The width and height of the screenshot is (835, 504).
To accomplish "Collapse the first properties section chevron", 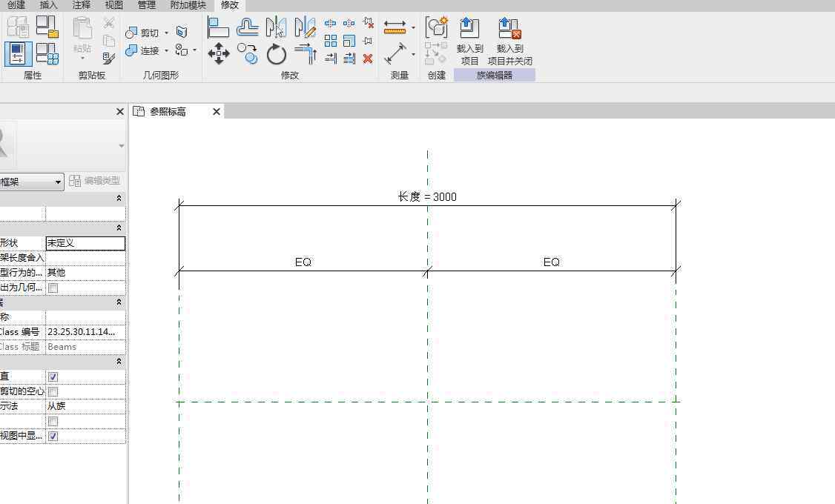I will tap(119, 198).
